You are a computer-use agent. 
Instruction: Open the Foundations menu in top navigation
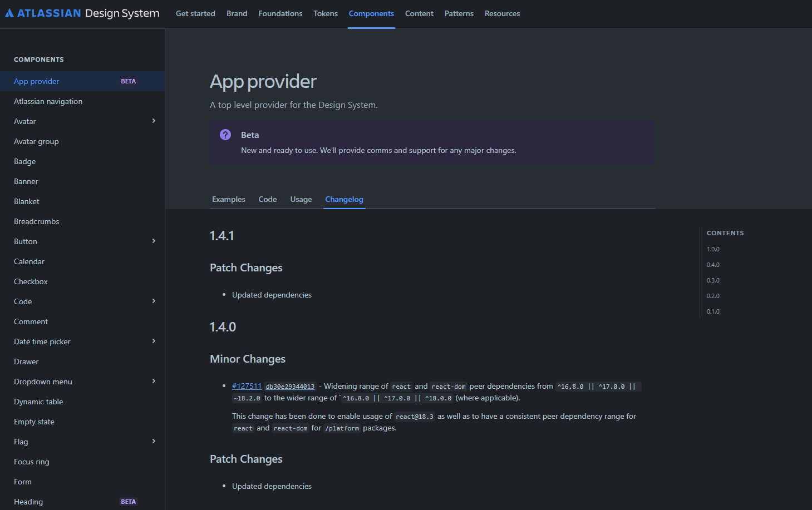[280, 13]
